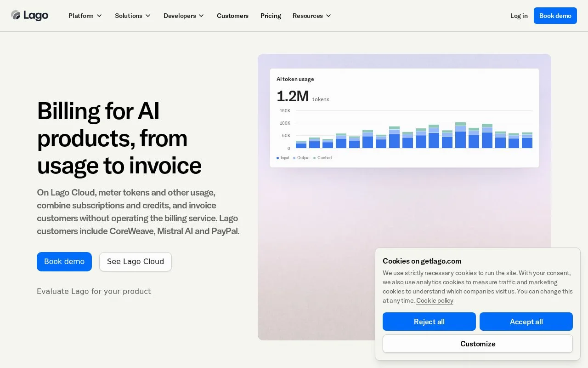Click the 150K axis label
Image resolution: width=588 pixels, height=368 pixels.
(x=285, y=111)
